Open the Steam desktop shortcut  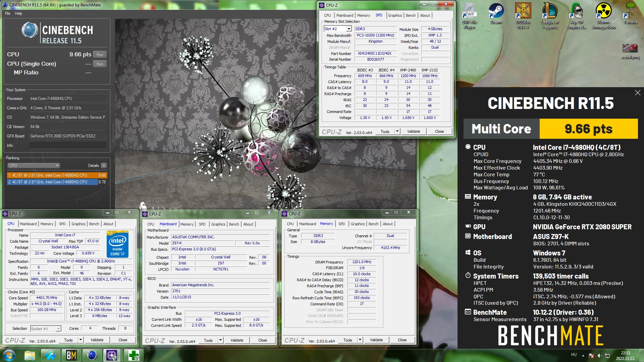[496, 14]
